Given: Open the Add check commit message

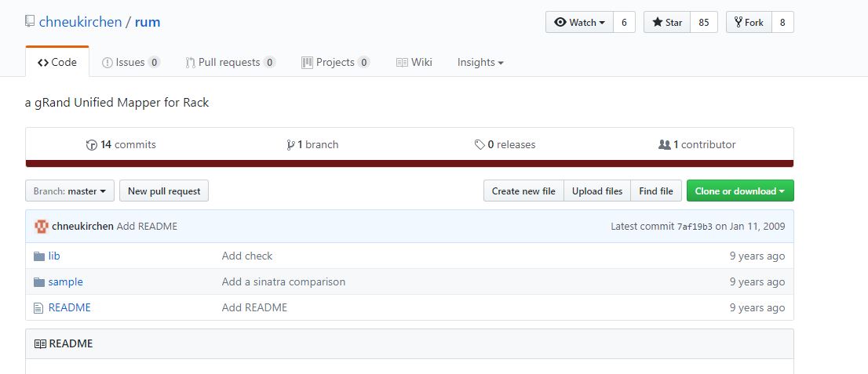Looking at the screenshot, I should point(247,256).
